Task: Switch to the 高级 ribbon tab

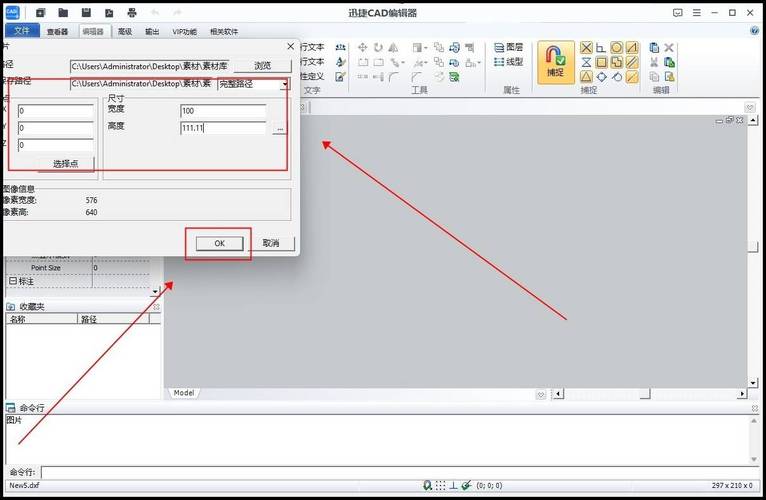Action: [124, 31]
